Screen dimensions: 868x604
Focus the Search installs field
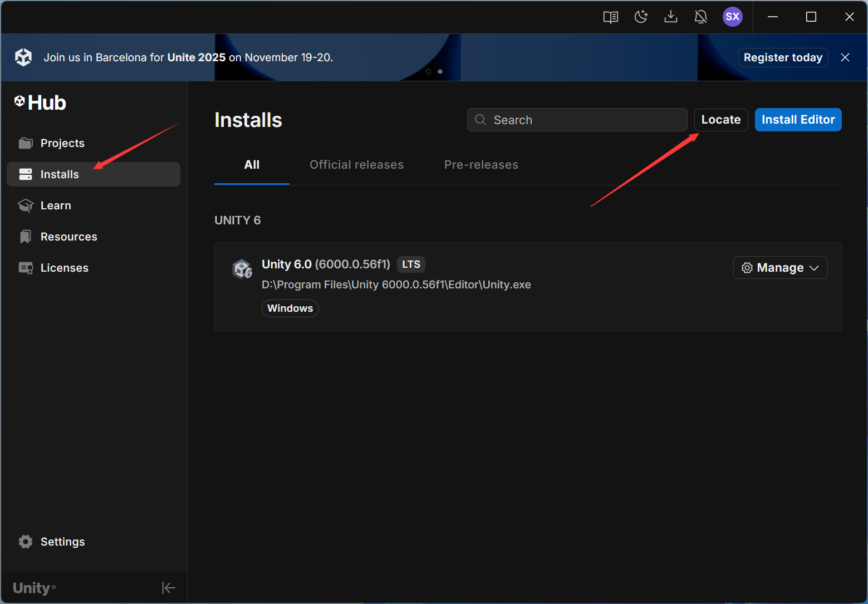tap(577, 120)
